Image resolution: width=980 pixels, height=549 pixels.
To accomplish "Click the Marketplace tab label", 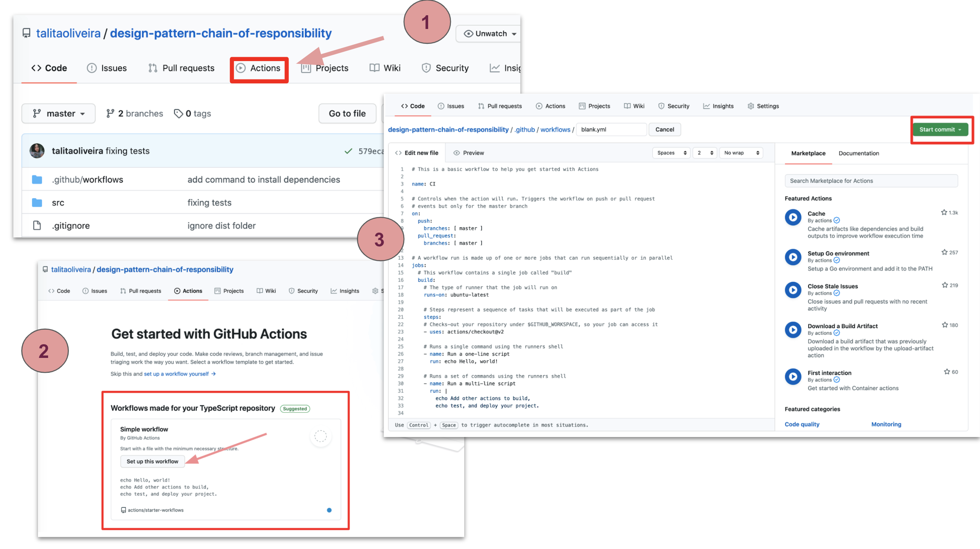I will [808, 153].
